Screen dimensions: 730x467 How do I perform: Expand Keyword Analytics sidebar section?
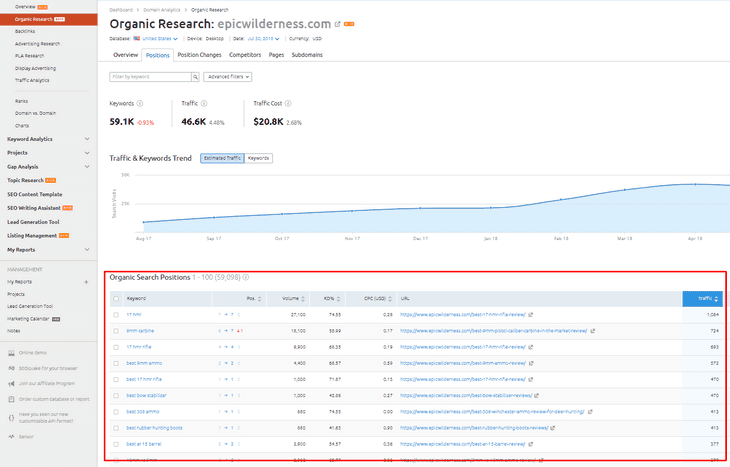click(87, 139)
